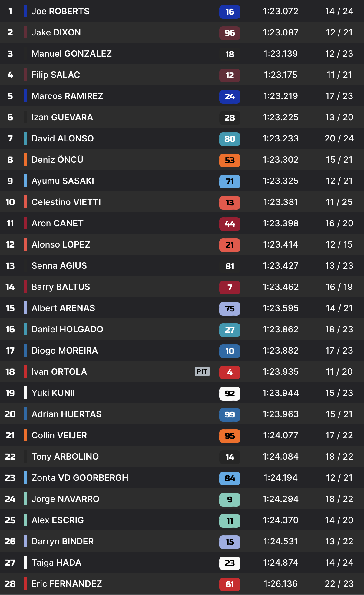Viewport: 364px width, 595px height.
Task: Click David ALONSO number 80 badge
Action: pyautogui.click(x=230, y=139)
